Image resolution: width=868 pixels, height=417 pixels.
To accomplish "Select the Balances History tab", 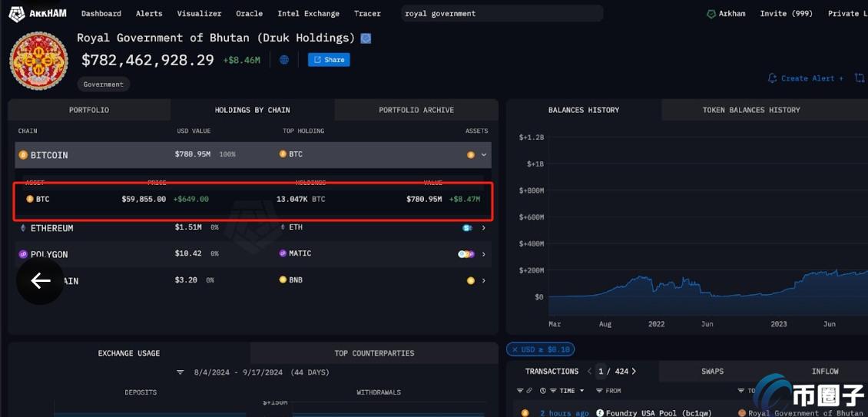I will [x=584, y=110].
